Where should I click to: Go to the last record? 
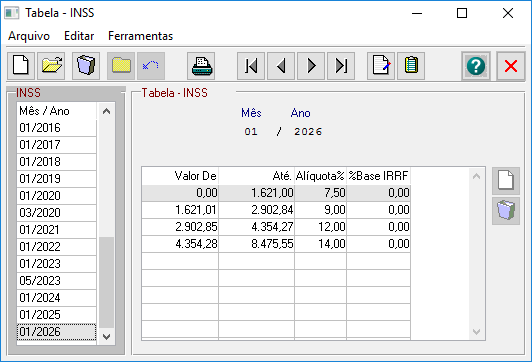341,66
